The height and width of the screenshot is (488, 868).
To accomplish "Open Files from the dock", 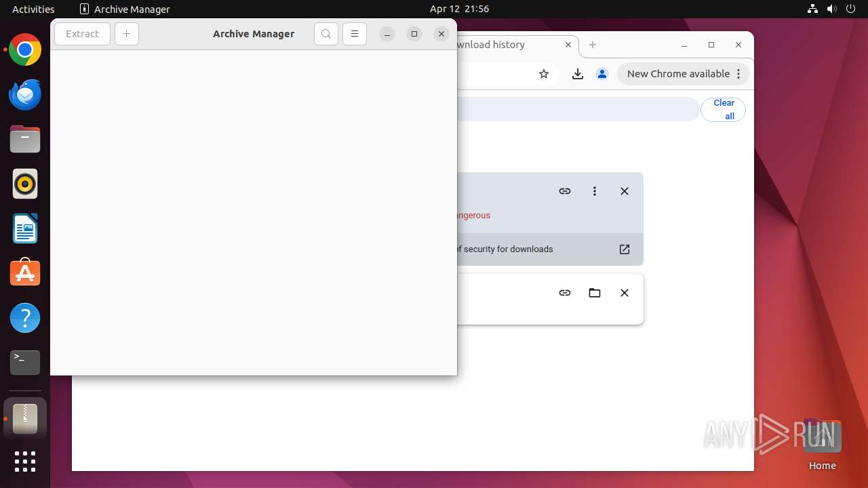I will click(25, 139).
